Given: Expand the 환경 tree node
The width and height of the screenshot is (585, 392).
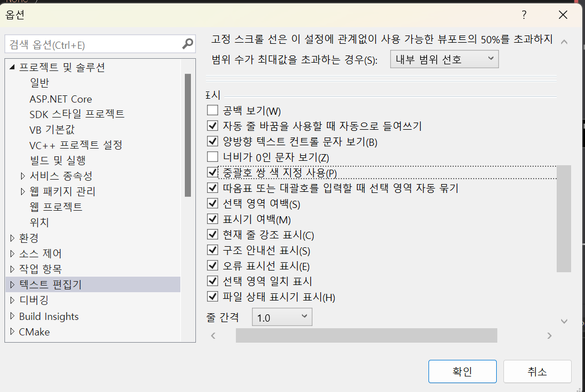Looking at the screenshot, I should [x=12, y=237].
